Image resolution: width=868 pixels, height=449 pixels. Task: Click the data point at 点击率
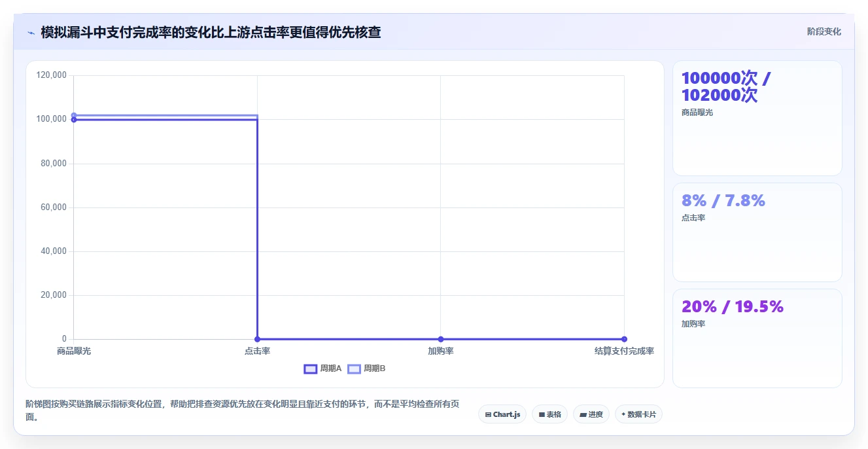point(257,339)
